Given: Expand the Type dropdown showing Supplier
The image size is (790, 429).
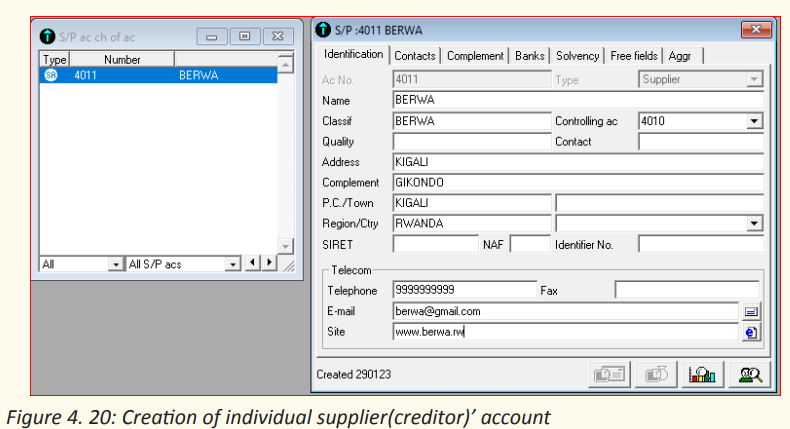Looking at the screenshot, I should pyautogui.click(x=754, y=80).
